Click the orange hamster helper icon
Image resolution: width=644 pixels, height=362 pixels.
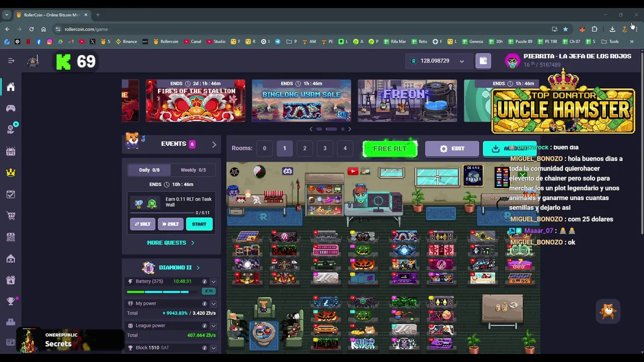tap(608, 311)
